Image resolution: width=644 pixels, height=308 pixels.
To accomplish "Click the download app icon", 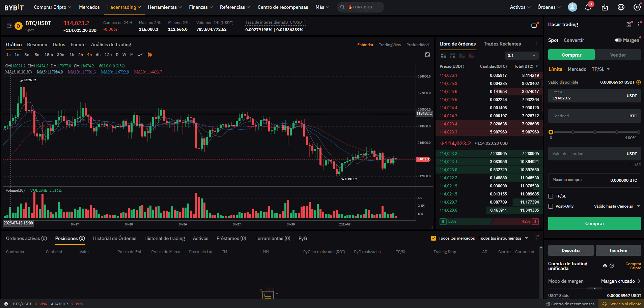I will coord(605,7).
